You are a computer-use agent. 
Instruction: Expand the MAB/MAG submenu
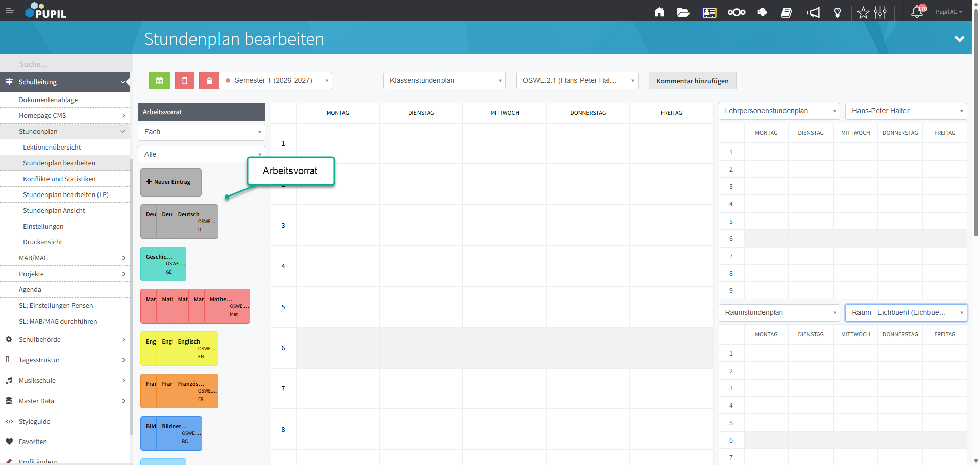(x=124, y=258)
